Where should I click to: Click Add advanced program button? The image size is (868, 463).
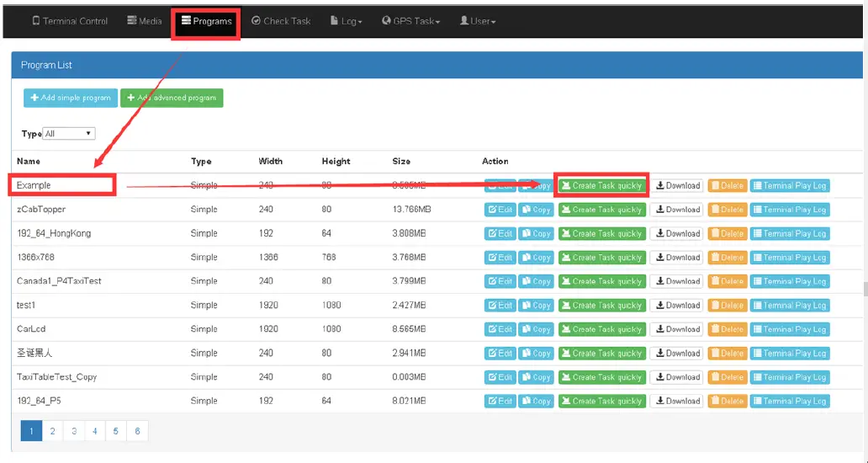click(172, 98)
